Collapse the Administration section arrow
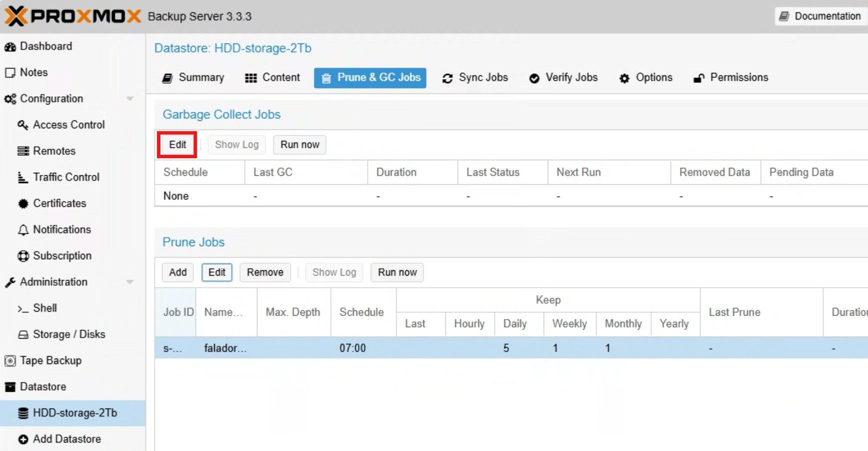Viewport: 868px width, 451px height. coord(130,282)
